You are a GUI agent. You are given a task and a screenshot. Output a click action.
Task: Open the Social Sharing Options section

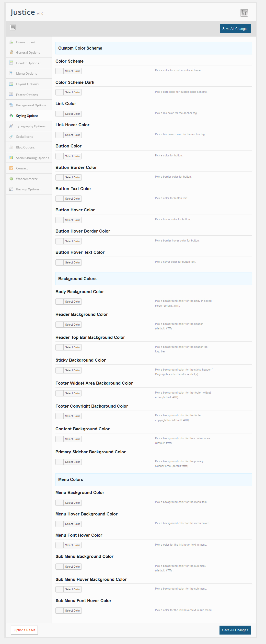[32, 158]
